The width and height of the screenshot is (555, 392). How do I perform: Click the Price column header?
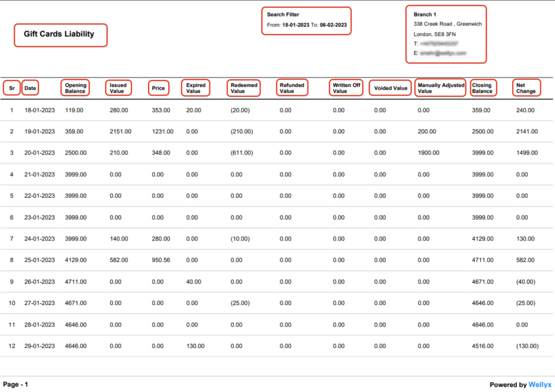pyautogui.click(x=158, y=88)
